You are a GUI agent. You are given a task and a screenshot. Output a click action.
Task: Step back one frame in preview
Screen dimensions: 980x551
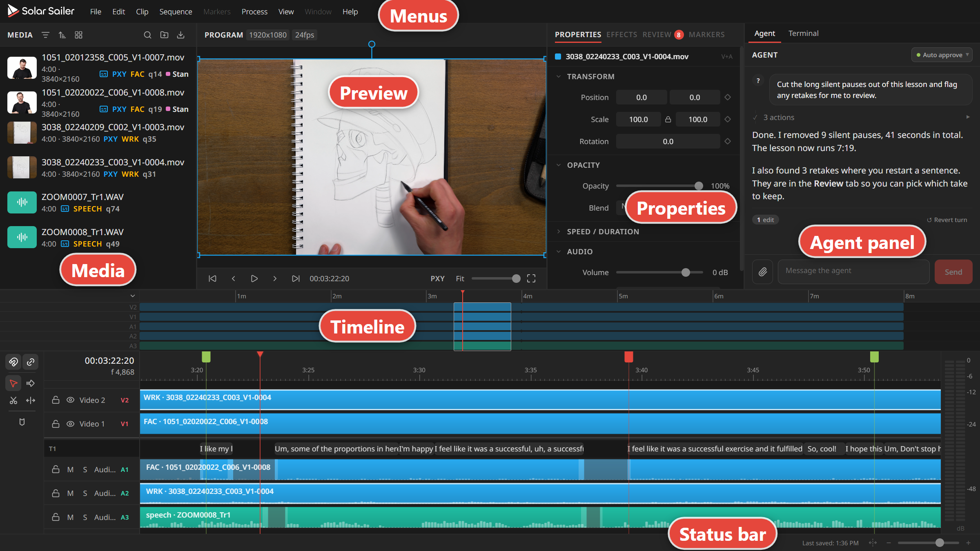233,278
